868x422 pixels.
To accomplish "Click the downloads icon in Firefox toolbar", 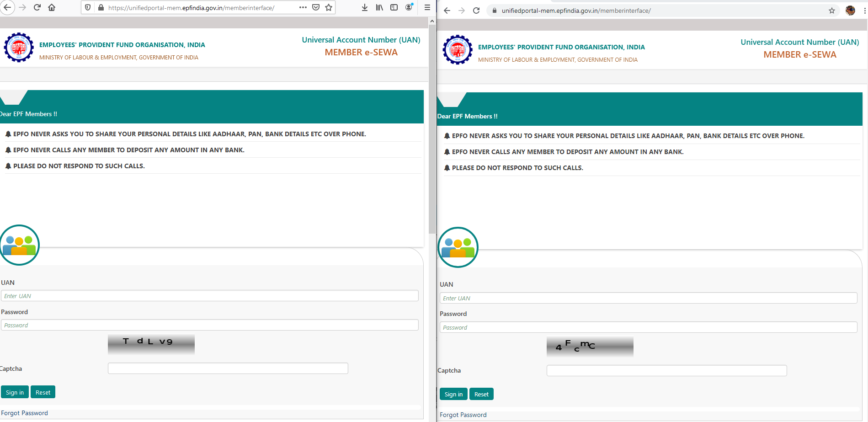I will coord(364,7).
